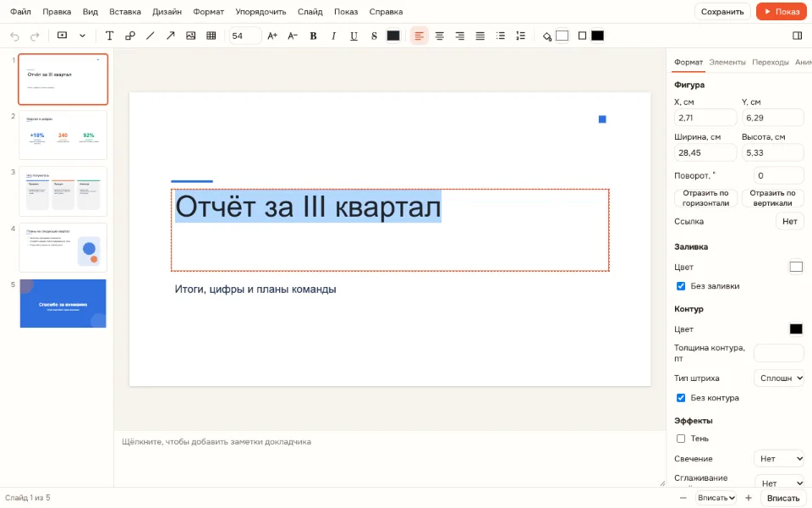Click the outline square icon
Viewport: 812px width, 508px height.
582,36
